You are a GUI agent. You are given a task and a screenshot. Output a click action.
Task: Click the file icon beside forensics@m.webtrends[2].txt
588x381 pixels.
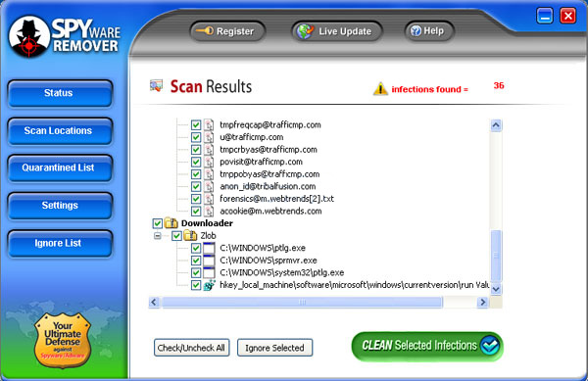[x=209, y=199]
